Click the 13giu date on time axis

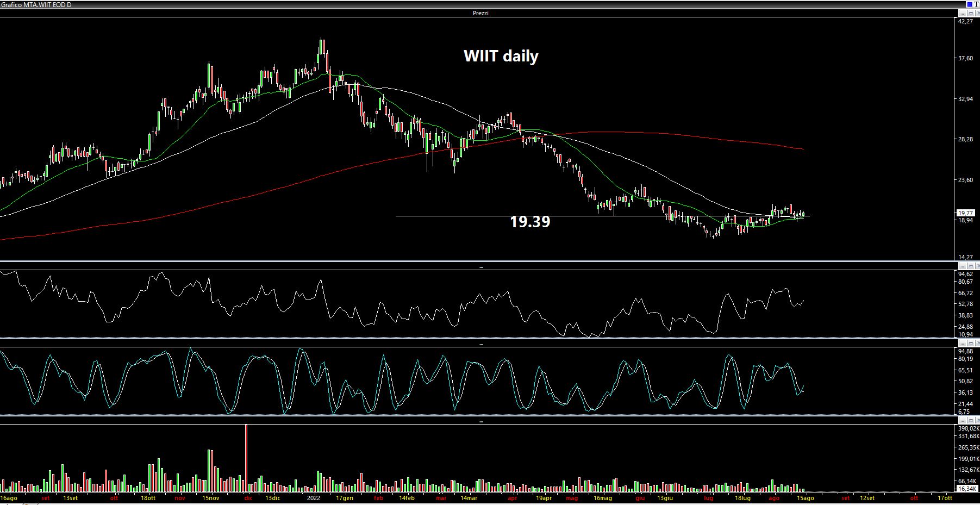[665, 498]
